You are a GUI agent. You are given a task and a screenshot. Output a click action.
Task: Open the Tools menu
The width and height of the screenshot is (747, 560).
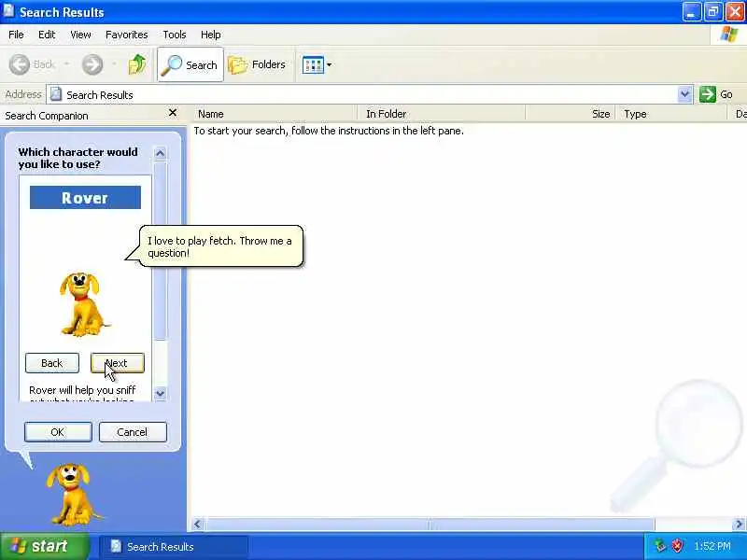[175, 35]
